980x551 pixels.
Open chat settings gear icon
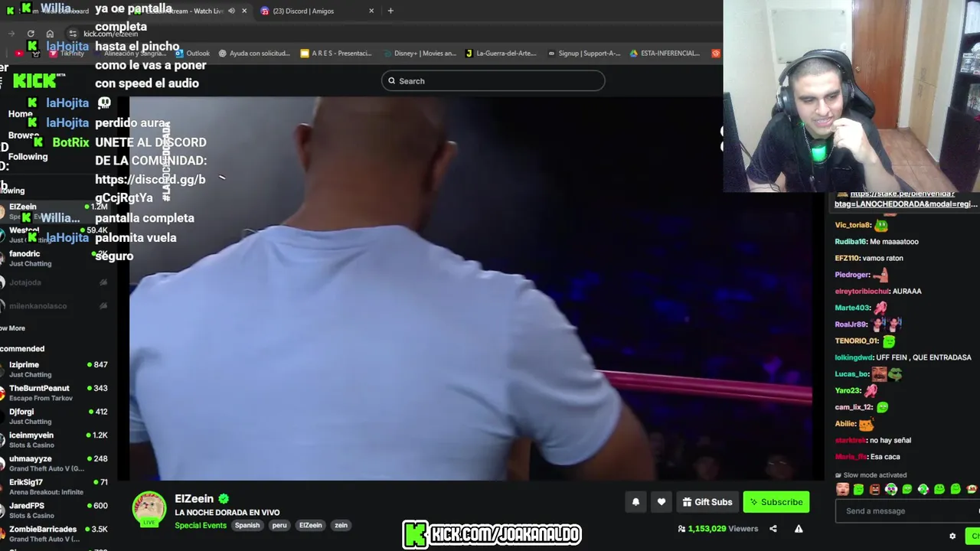[x=952, y=536]
